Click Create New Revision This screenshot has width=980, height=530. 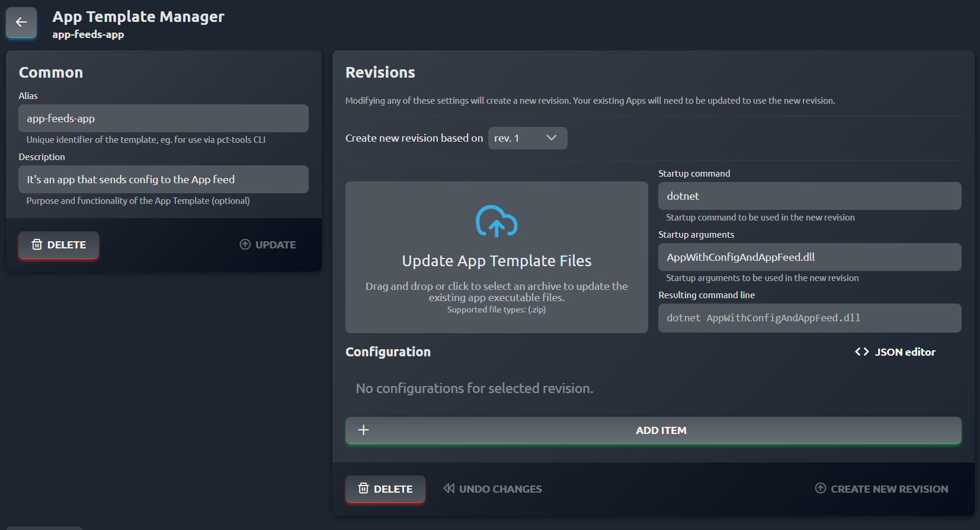coord(882,489)
